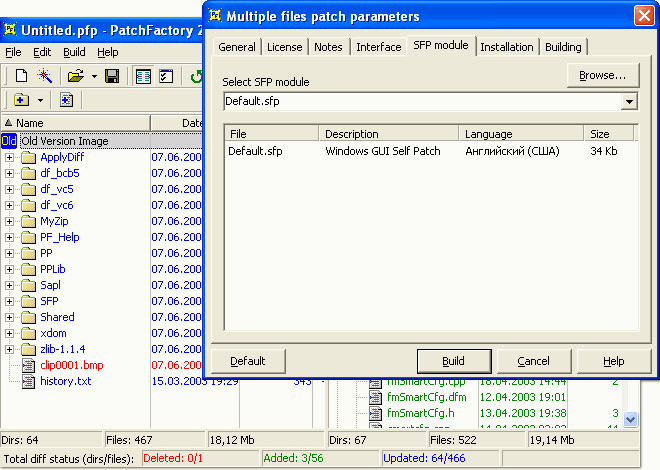This screenshot has height=470, width=660.
Task: Click the New project toolbar icon
Action: tap(21, 76)
